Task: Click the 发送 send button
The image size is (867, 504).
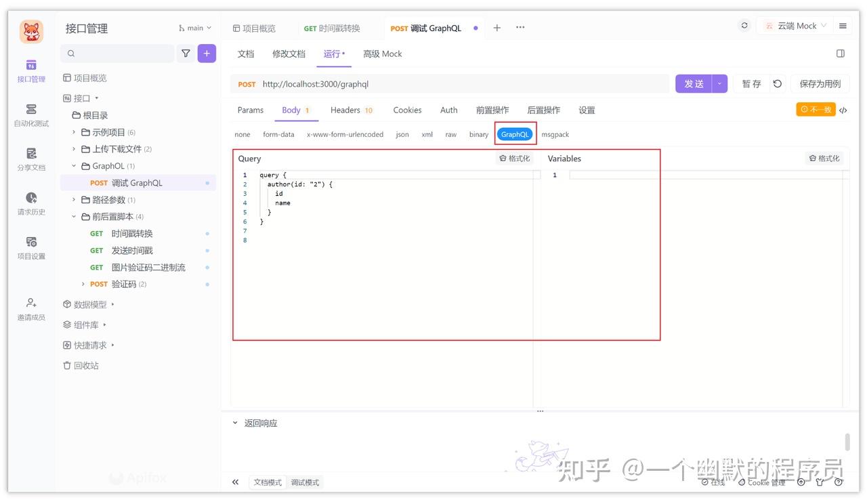Action: click(x=693, y=83)
